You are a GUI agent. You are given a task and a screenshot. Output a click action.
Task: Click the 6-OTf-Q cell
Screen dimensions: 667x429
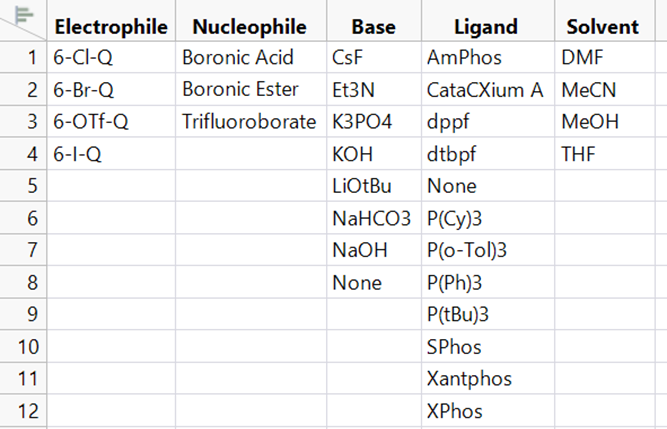coord(111,122)
